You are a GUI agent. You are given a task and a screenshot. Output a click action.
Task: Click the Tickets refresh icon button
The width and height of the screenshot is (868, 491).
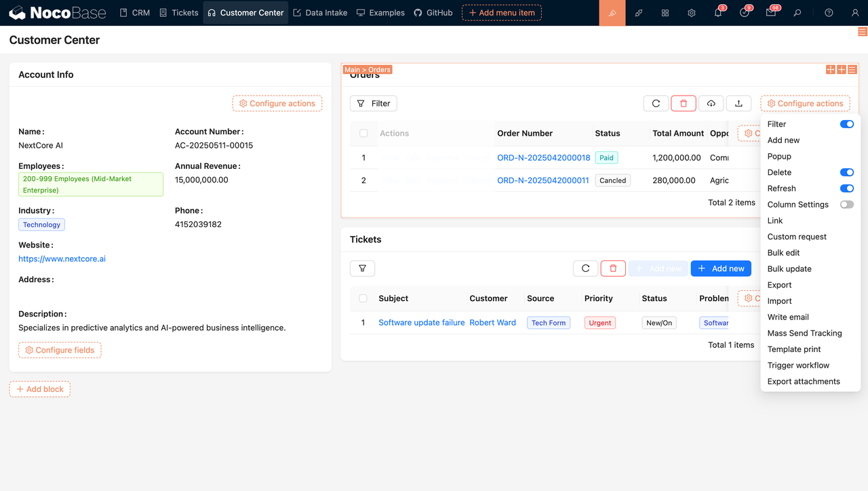coord(586,269)
